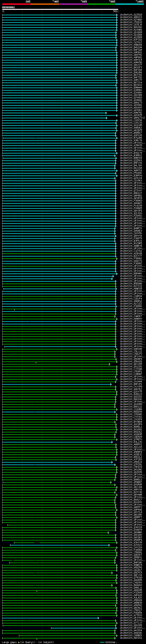Select the UniRef100_Q38M60 label
146x644 pixels.
click(131, 90)
